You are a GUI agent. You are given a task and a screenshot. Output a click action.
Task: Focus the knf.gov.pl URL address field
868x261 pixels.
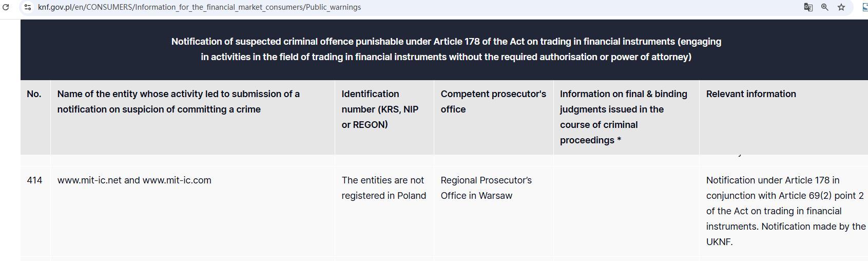199,7
